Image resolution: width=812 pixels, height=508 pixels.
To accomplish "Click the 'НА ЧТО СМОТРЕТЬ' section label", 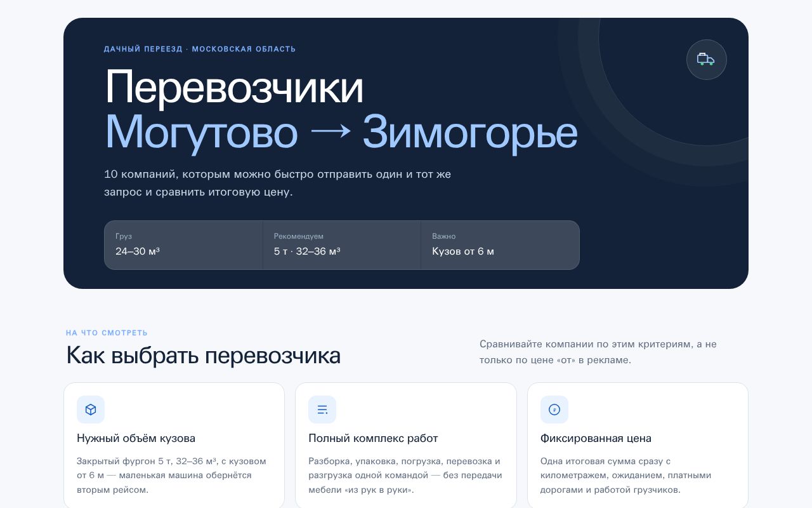I will [107, 333].
